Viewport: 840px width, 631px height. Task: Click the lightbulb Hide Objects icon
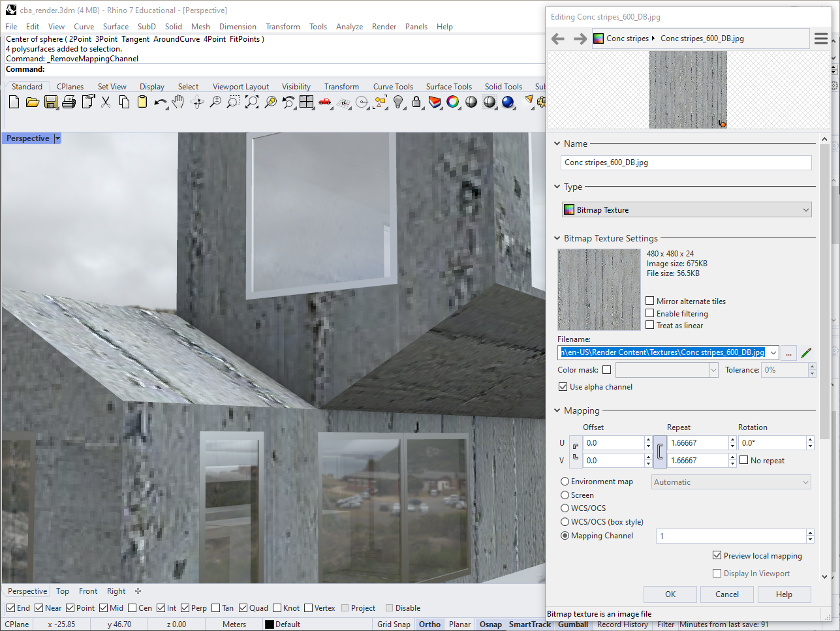(398, 102)
